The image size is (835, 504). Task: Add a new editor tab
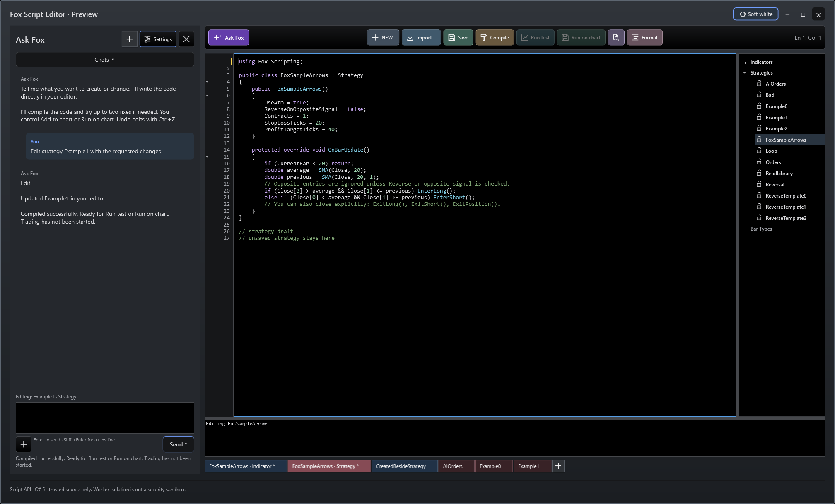558,466
